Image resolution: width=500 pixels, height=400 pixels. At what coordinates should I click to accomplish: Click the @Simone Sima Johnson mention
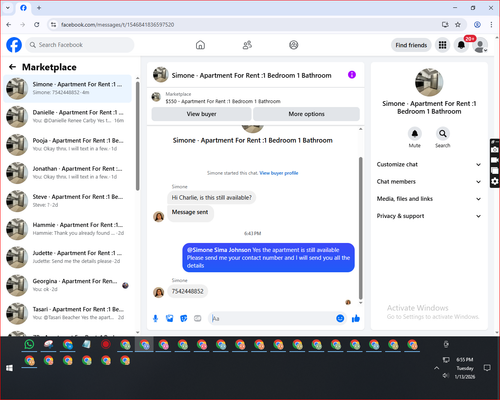219,250
